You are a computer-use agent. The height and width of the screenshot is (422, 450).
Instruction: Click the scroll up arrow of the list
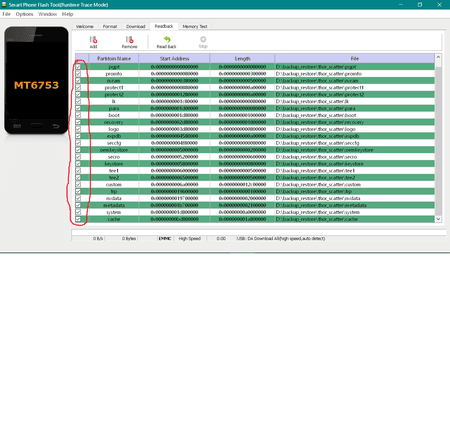(x=438, y=57)
